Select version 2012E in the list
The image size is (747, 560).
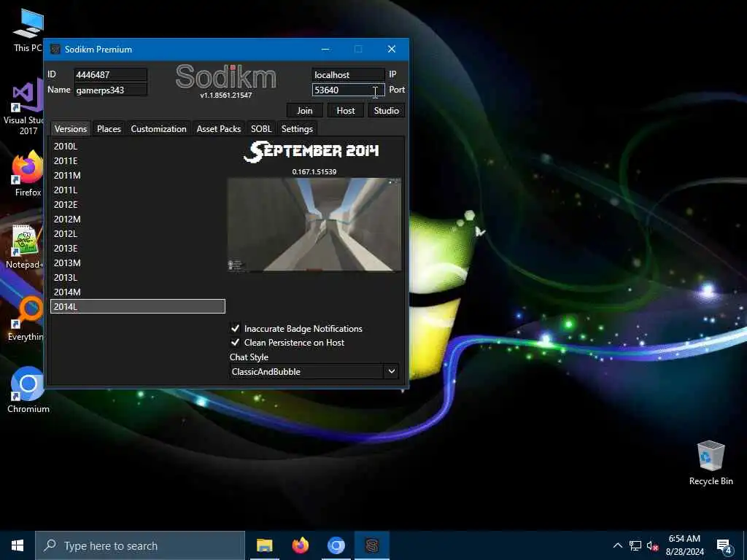[x=138, y=204]
